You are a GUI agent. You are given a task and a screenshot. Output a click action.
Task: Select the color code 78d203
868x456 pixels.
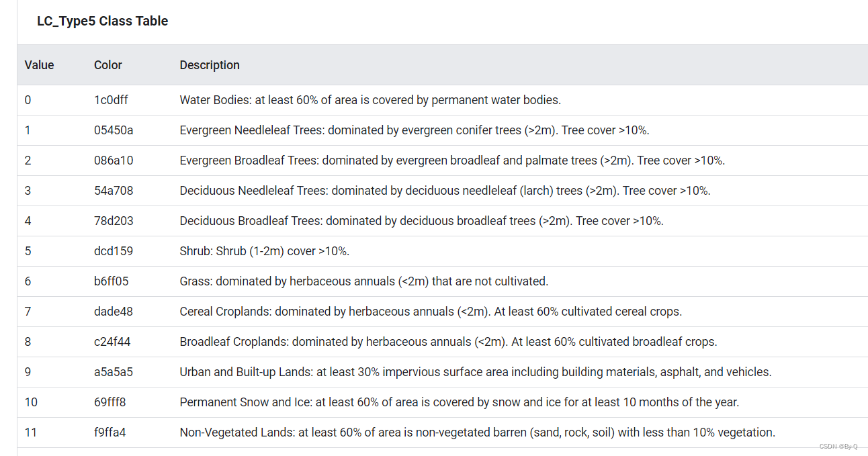click(x=114, y=221)
